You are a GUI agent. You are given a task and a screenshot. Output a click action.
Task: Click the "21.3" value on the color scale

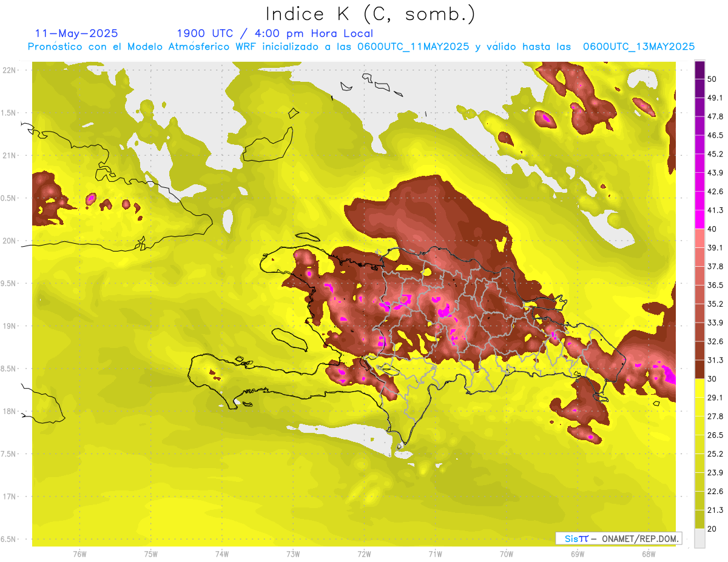tap(715, 510)
